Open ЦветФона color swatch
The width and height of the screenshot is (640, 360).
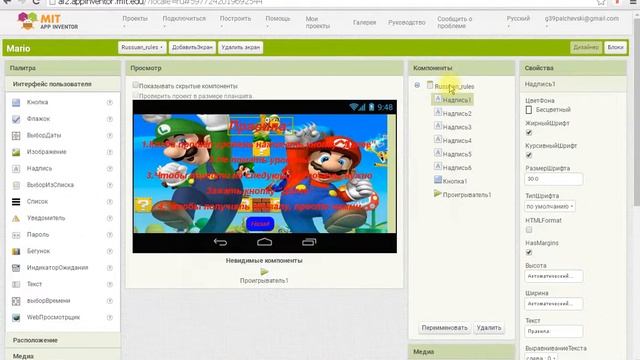tap(529, 110)
